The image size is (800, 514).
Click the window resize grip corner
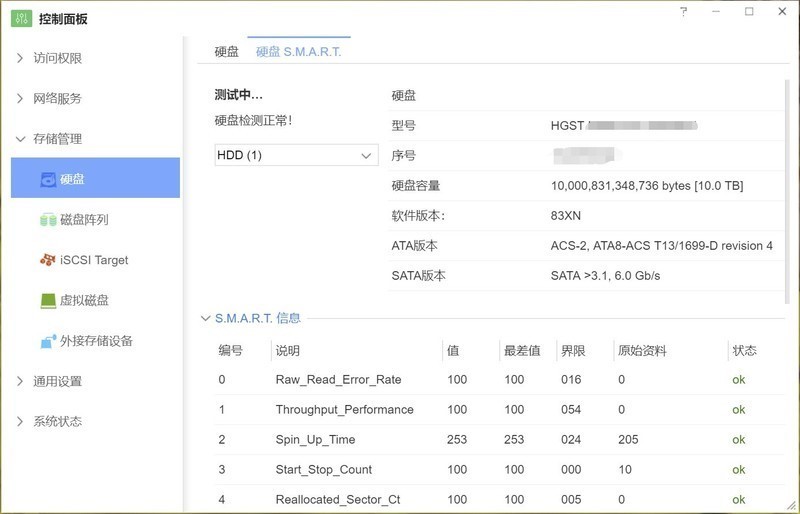tap(790, 504)
